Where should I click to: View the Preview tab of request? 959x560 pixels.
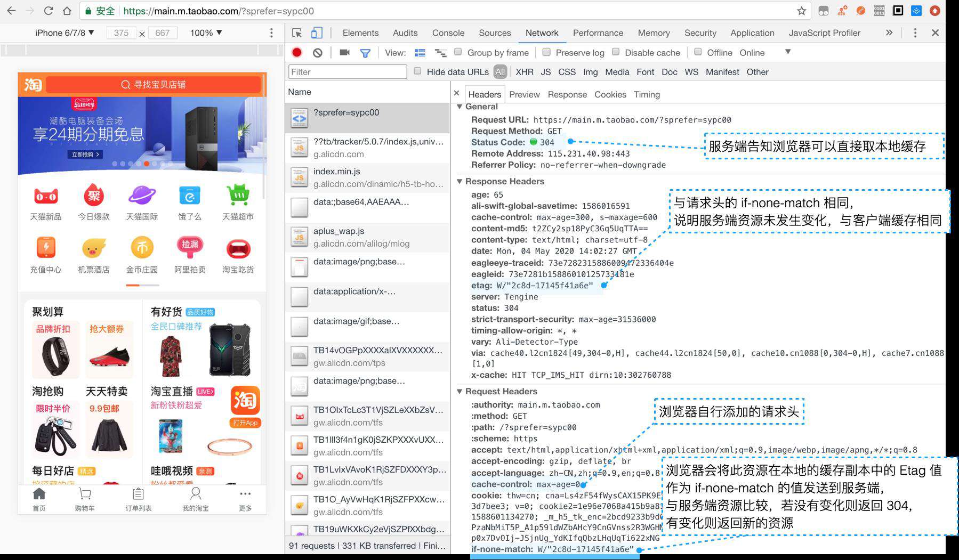[525, 94]
